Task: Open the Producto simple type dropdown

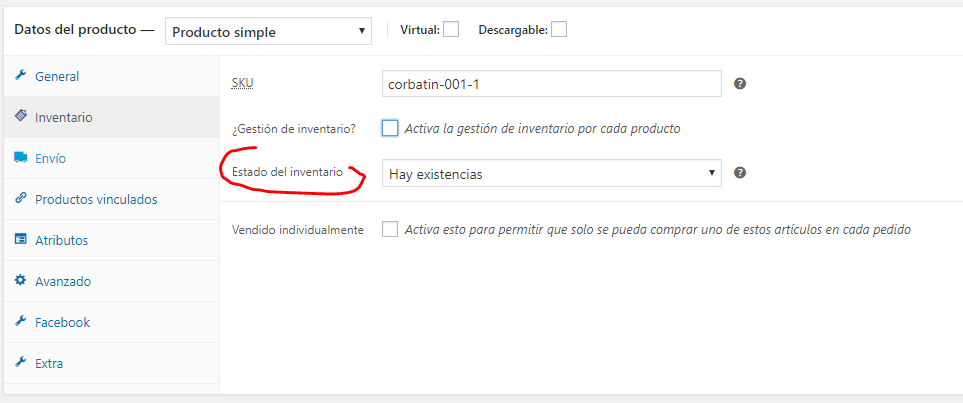Action: point(267,32)
